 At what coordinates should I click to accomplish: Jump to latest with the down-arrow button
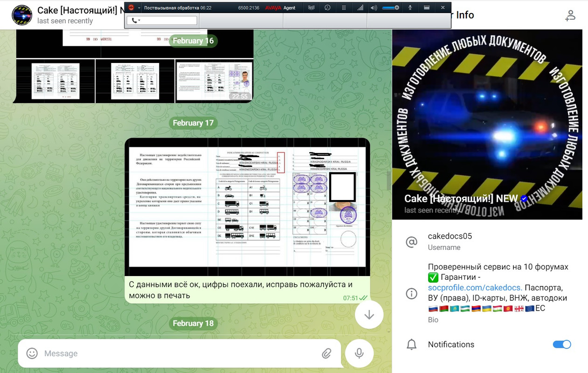click(x=369, y=315)
